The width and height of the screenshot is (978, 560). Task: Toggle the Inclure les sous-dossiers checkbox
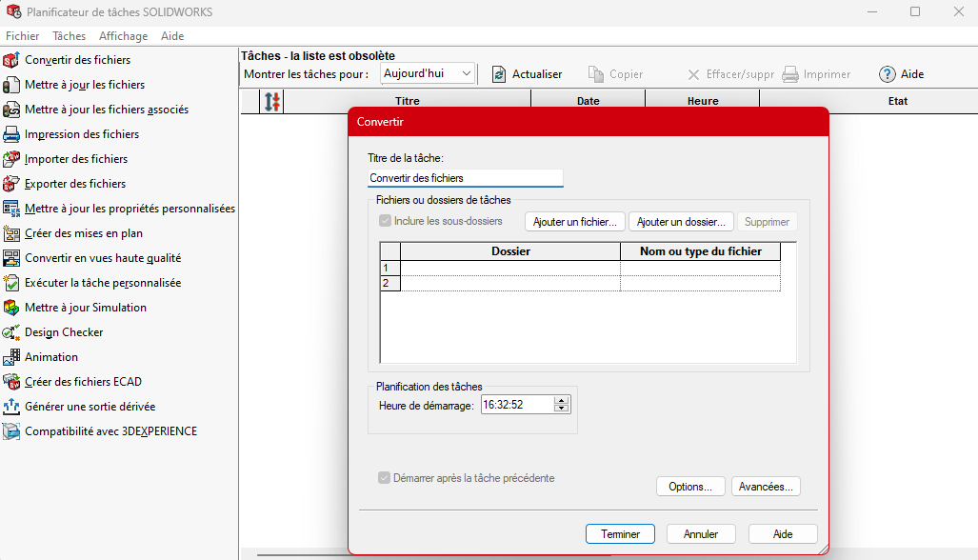pos(385,221)
